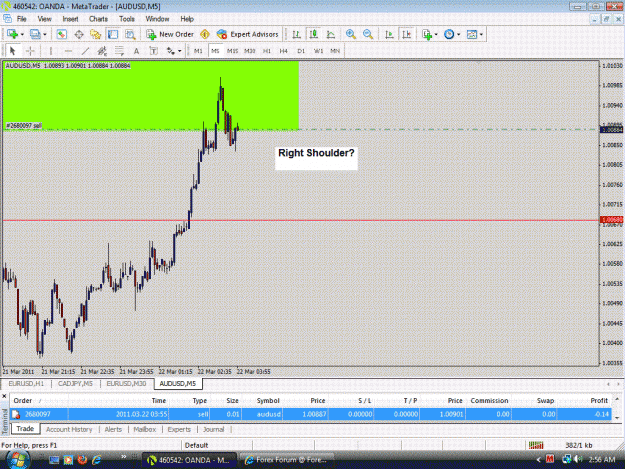Select the Vertical Line drawing tool

[x=51, y=51]
